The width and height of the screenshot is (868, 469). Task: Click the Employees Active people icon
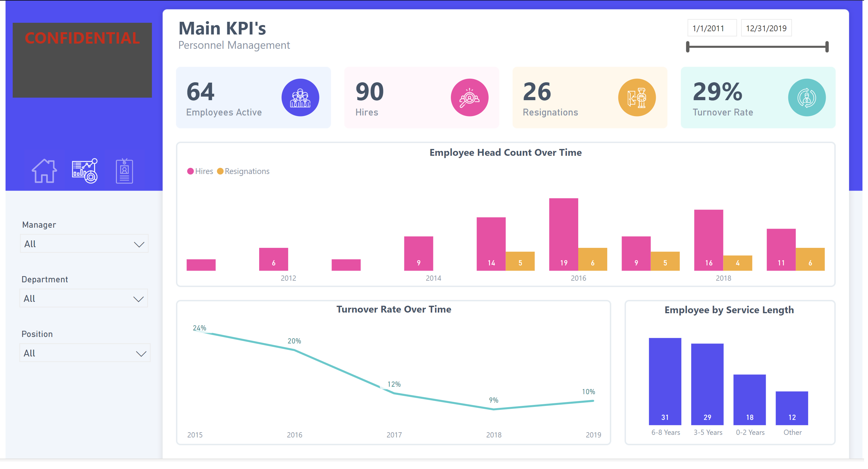[300, 98]
